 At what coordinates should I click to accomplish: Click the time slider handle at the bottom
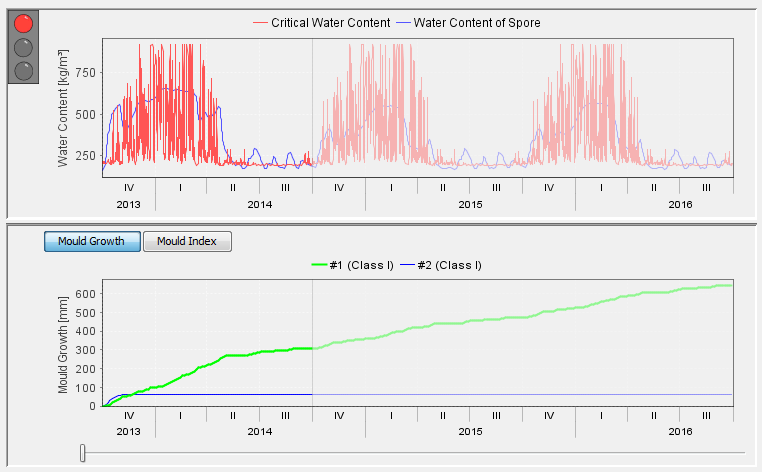point(83,454)
